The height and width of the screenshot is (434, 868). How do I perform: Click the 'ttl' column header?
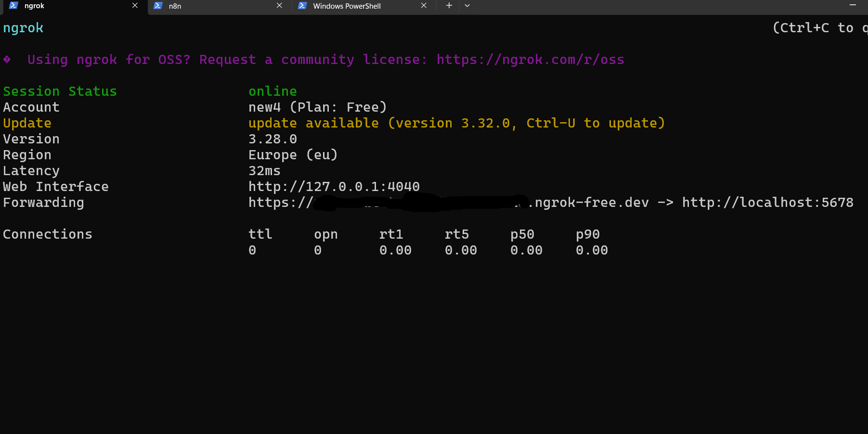260,234
